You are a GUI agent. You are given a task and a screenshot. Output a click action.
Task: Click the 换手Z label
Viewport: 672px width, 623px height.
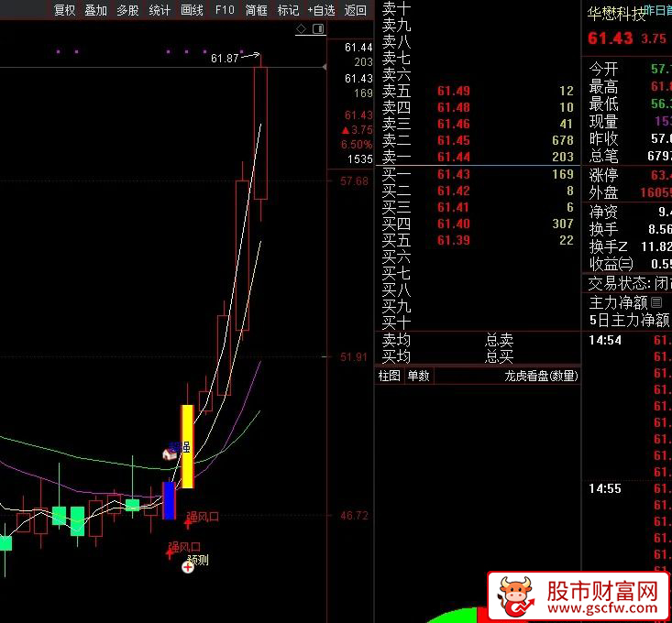click(x=608, y=246)
